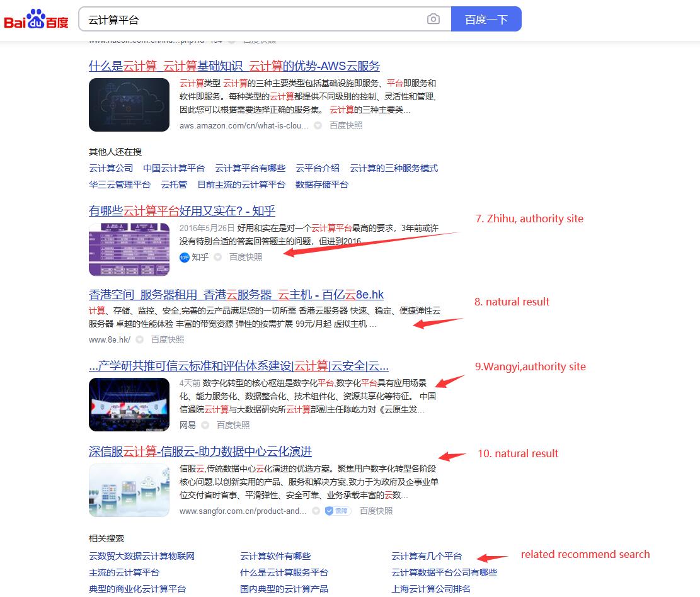Click the blue 知乎 source icon
Screen dimensions: 700x597
pos(185,258)
